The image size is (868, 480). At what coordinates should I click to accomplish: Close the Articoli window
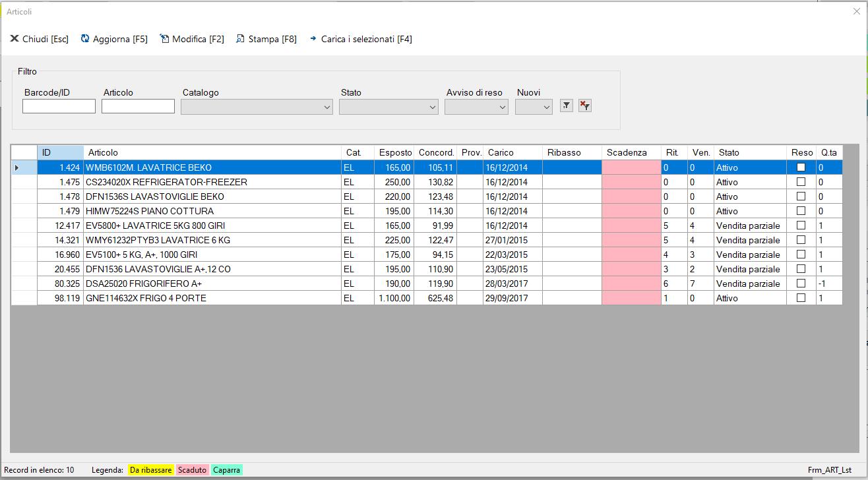point(856,11)
